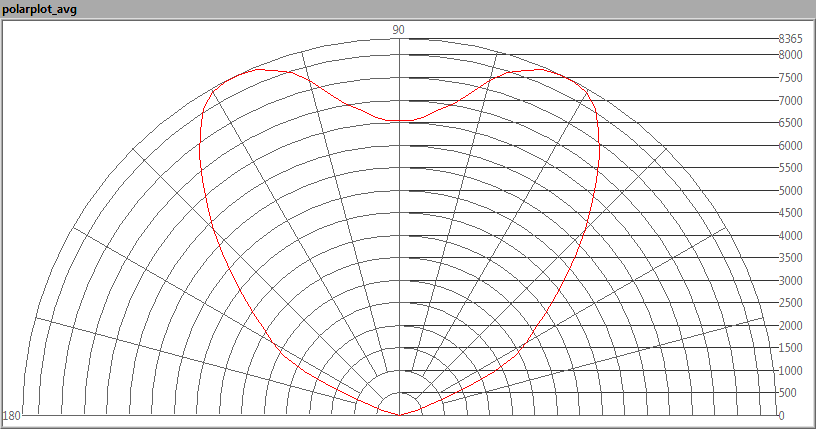
Task: Click the 5500 scale value
Action: (x=789, y=168)
